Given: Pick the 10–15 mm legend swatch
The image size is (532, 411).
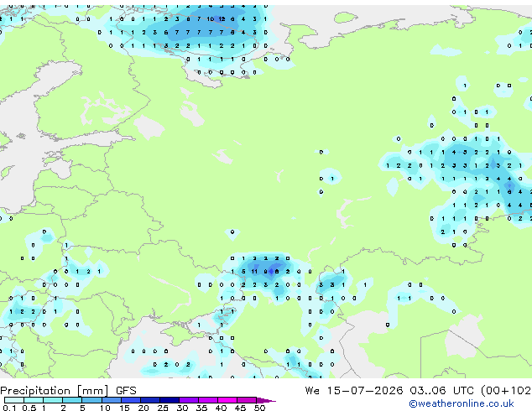Looking at the screenshot, I should pyautogui.click(x=111, y=400).
